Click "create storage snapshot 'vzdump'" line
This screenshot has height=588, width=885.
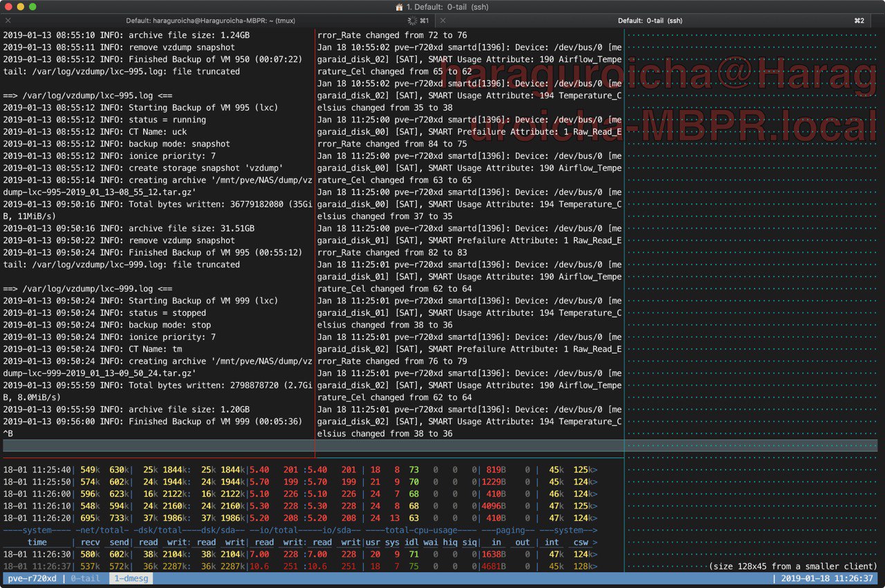[143, 168]
